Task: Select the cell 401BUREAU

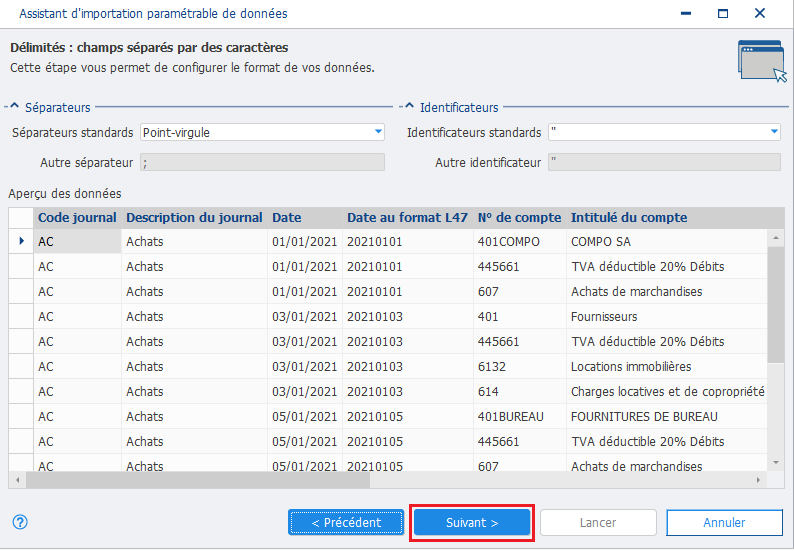Action: coord(520,417)
